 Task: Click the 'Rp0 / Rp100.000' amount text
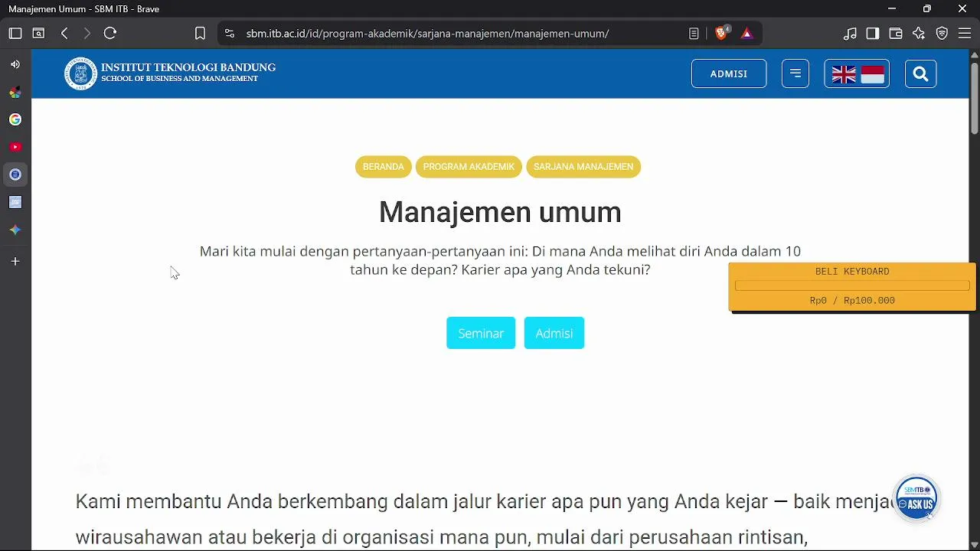coord(852,301)
